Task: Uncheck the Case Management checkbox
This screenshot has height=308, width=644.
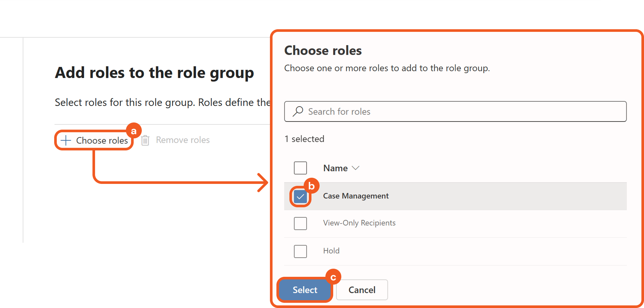Action: [x=300, y=196]
